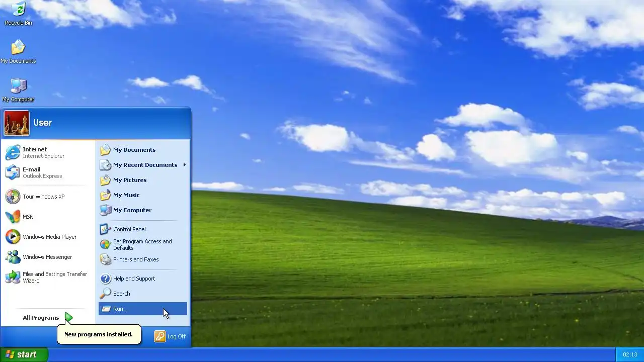Image resolution: width=644 pixels, height=362 pixels.
Task: Click the Control Panel icon
Action: (105, 229)
